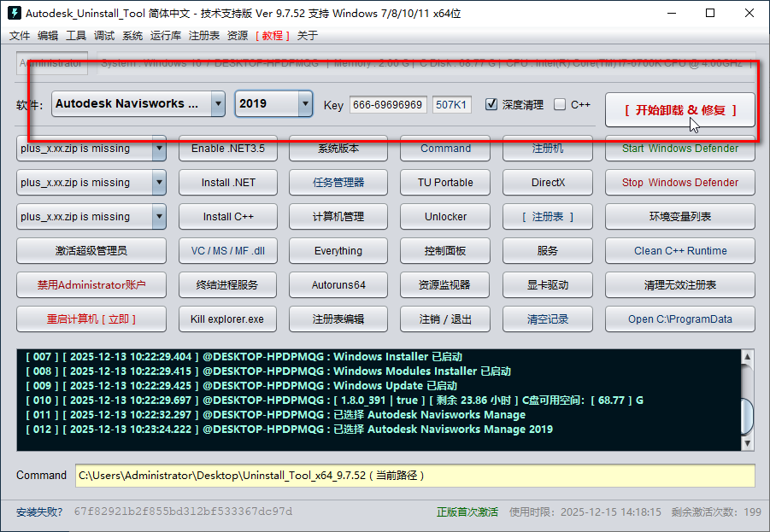Click 禁用Administrator账户 button

coord(91,284)
